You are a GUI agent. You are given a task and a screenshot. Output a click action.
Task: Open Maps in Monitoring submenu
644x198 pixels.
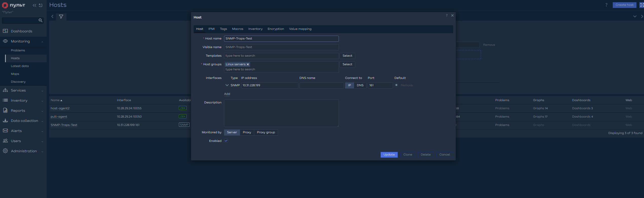[x=15, y=74]
